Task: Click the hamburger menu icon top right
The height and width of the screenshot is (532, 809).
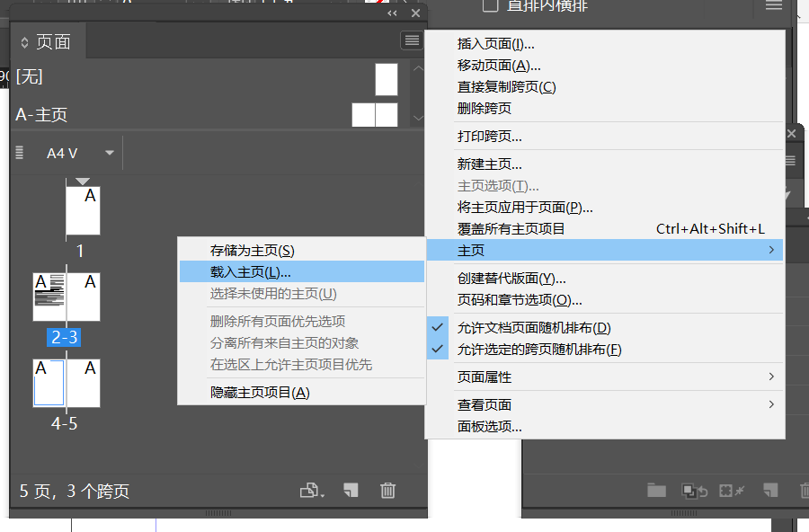Action: pyautogui.click(x=774, y=6)
